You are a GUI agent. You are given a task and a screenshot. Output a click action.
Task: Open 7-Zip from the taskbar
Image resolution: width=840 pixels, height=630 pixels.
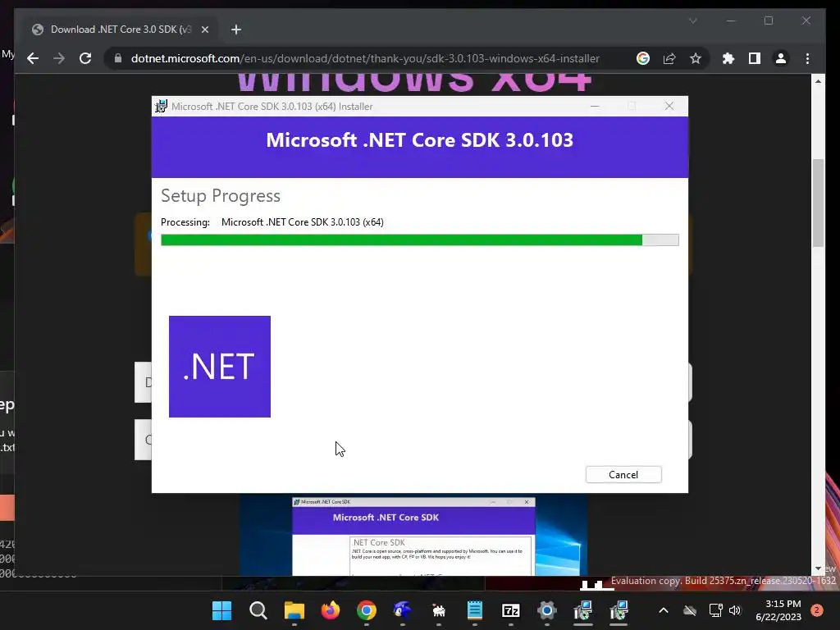(511, 610)
